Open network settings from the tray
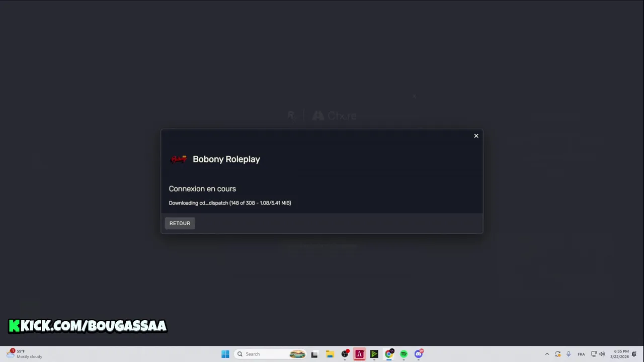 [594, 354]
